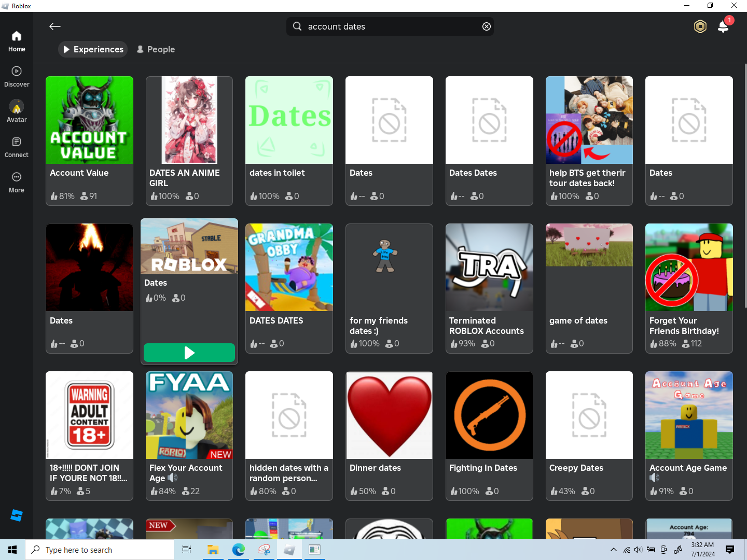Open 'help BTS get therir tour dates back!'
The height and width of the screenshot is (560, 747).
click(x=589, y=141)
